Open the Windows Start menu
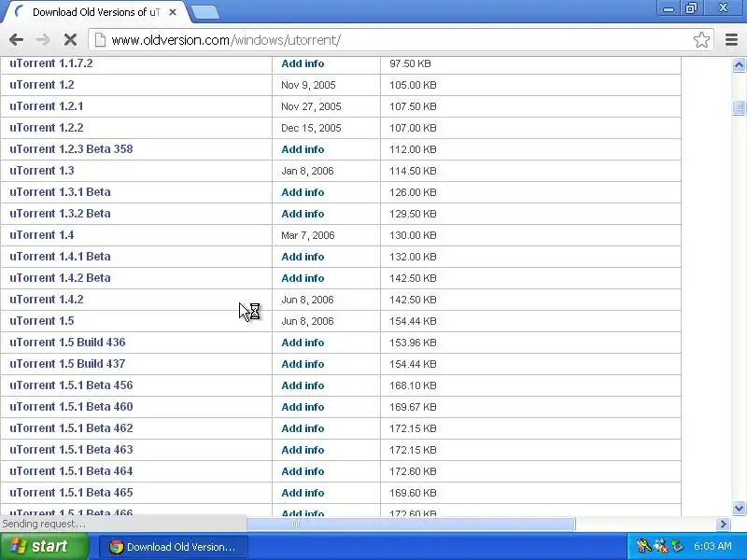The height and width of the screenshot is (560, 747). (x=44, y=546)
